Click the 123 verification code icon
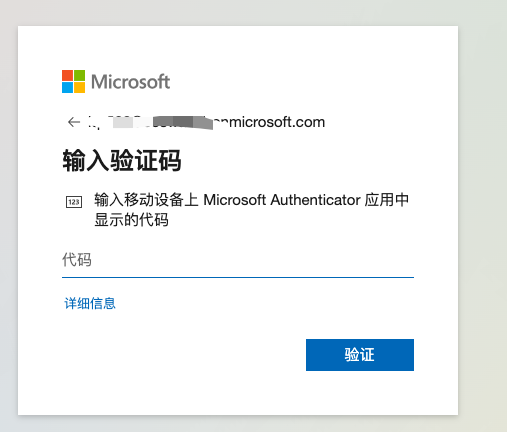This screenshot has height=432, width=507. pos(74,202)
